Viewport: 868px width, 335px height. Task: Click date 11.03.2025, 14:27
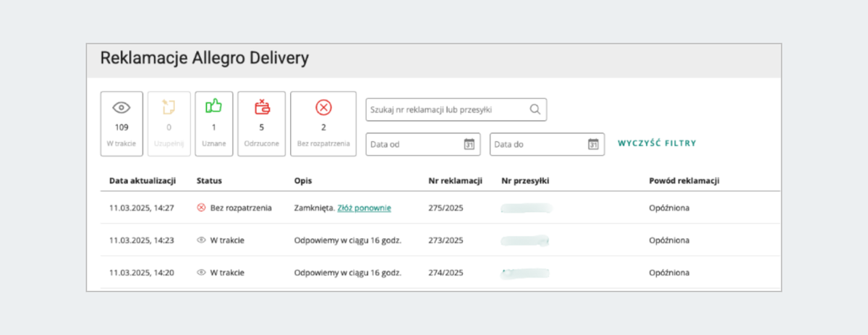[142, 208]
